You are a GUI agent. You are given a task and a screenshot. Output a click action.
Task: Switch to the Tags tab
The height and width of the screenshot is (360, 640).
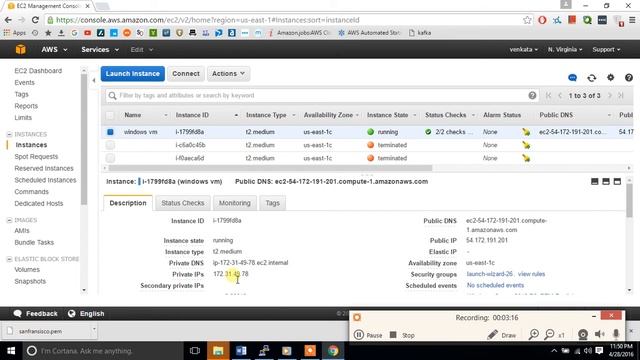(x=272, y=203)
